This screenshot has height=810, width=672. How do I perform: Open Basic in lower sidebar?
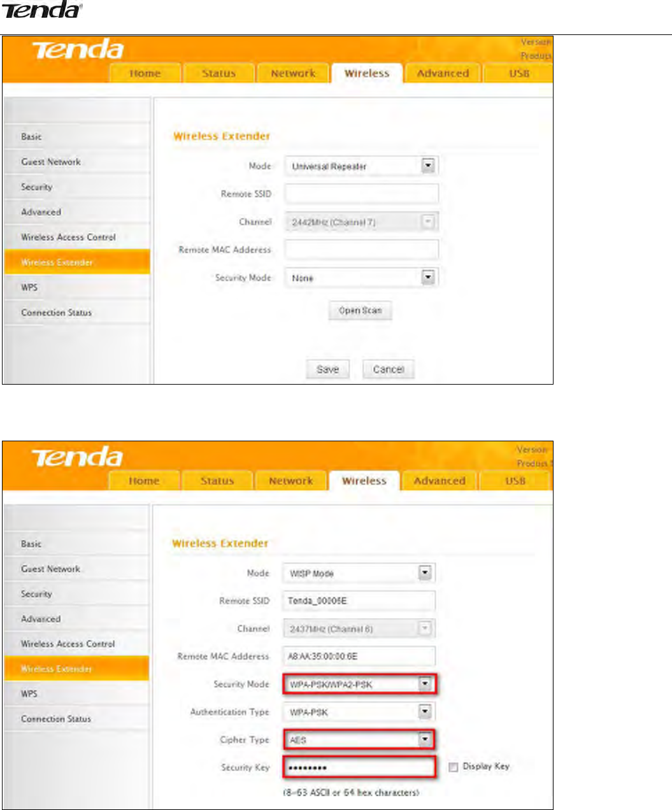(x=76, y=544)
